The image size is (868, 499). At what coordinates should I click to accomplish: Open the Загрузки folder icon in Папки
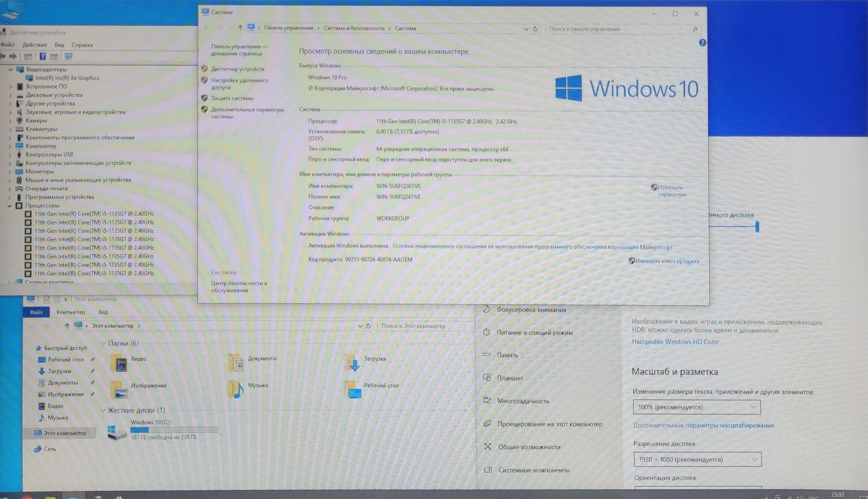(x=352, y=363)
